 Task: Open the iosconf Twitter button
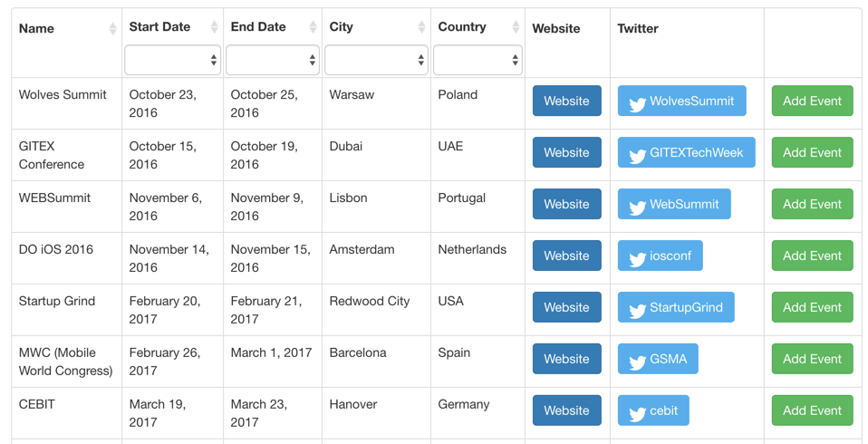coord(660,256)
